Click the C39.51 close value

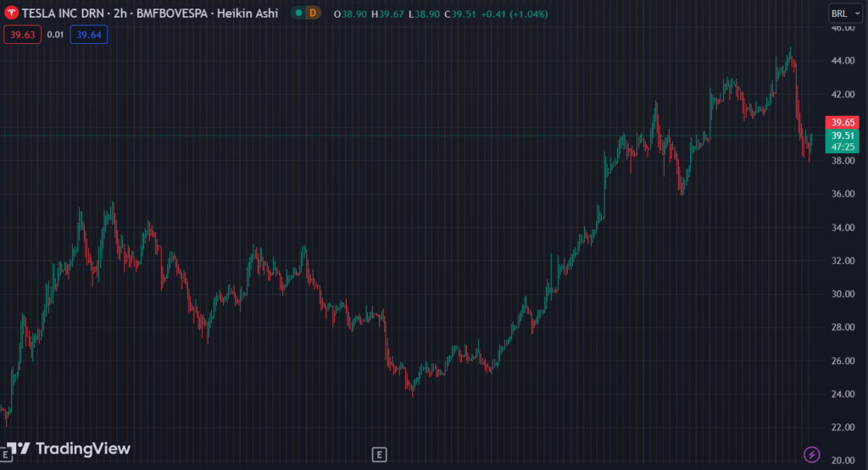(x=460, y=14)
